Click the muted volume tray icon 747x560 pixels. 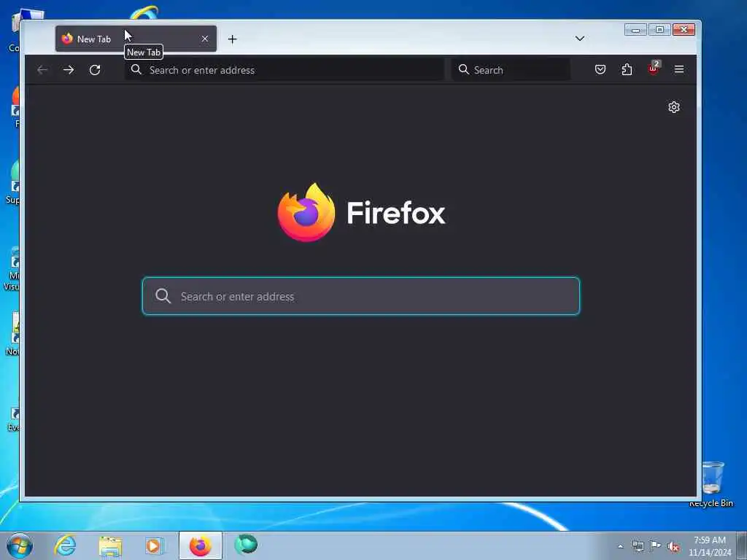[x=673, y=547]
